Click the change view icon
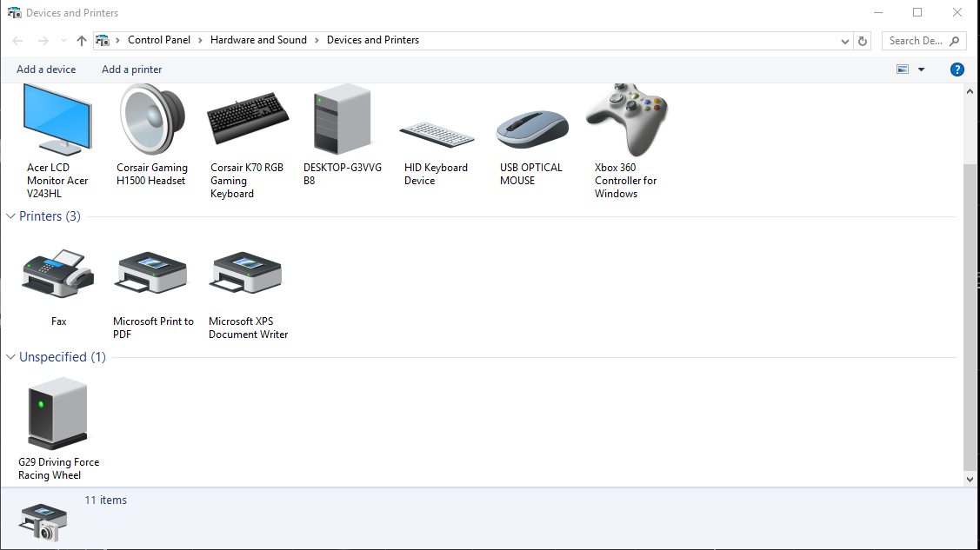The width and height of the screenshot is (980, 550). pyautogui.click(x=903, y=70)
